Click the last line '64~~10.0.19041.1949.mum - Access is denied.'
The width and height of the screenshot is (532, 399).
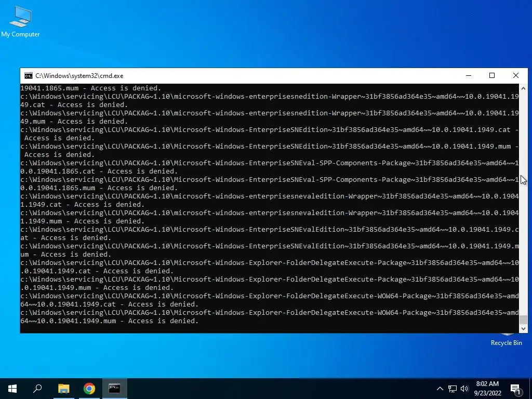pyautogui.click(x=109, y=321)
